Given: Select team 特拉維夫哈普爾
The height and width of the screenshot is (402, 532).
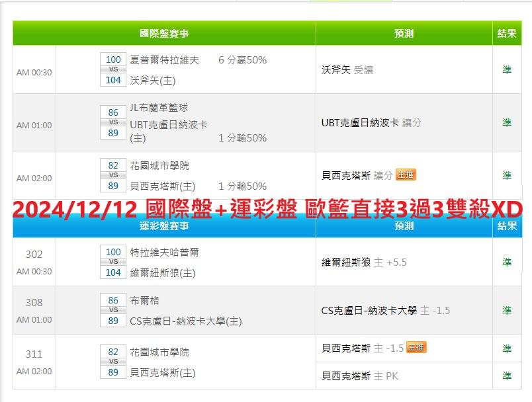Looking at the screenshot, I should coord(165,253).
